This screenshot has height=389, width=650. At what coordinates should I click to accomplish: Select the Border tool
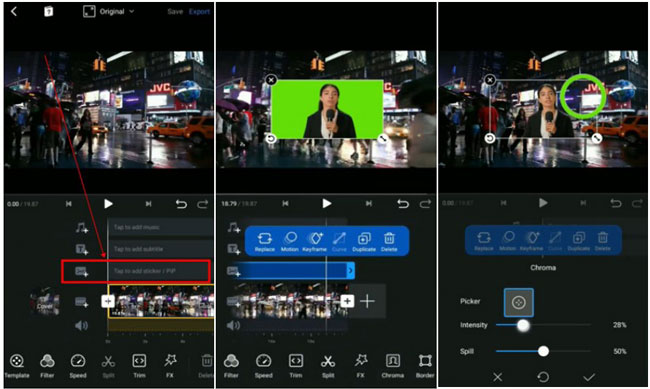pyautogui.click(x=425, y=366)
